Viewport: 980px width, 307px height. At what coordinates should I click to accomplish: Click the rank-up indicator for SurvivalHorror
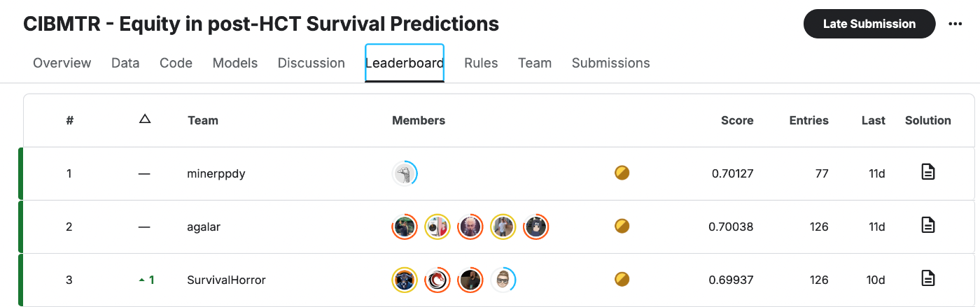click(x=146, y=280)
